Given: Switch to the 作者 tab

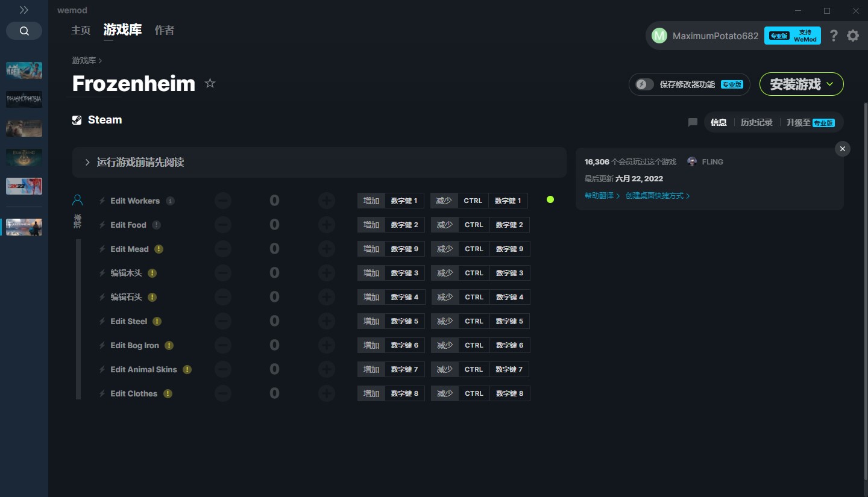Looking at the screenshot, I should (165, 30).
